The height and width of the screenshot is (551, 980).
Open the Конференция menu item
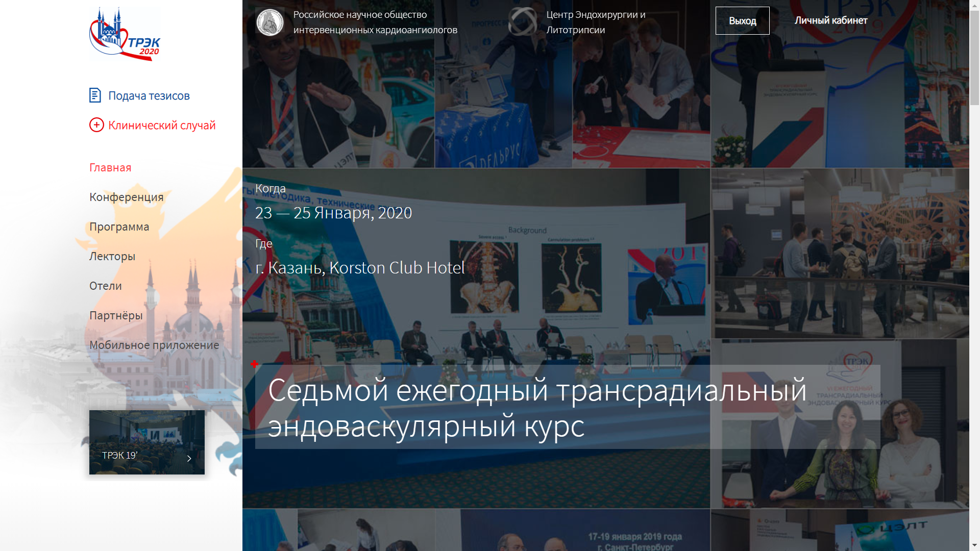pos(126,197)
